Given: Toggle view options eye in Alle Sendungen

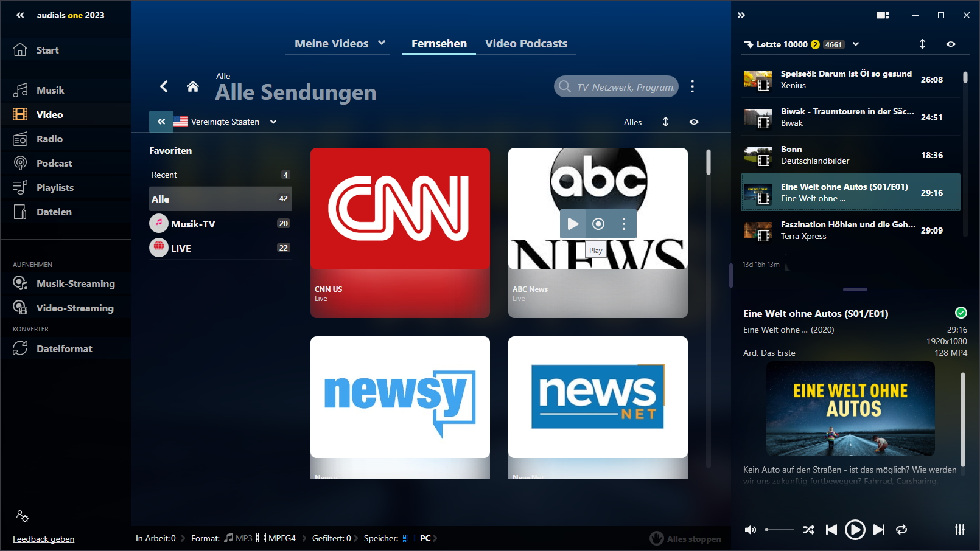Looking at the screenshot, I should tap(694, 122).
